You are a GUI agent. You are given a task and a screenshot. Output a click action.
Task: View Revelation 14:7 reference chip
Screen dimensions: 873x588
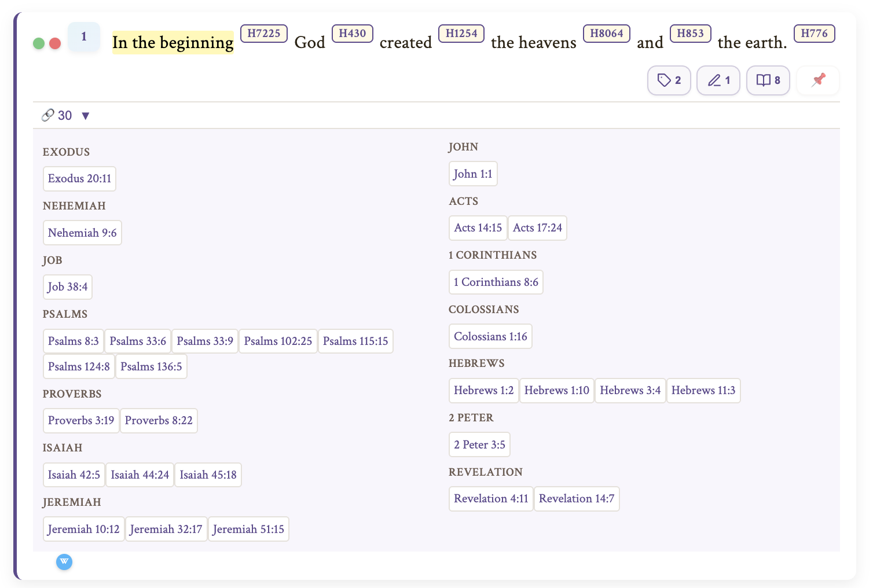(577, 498)
